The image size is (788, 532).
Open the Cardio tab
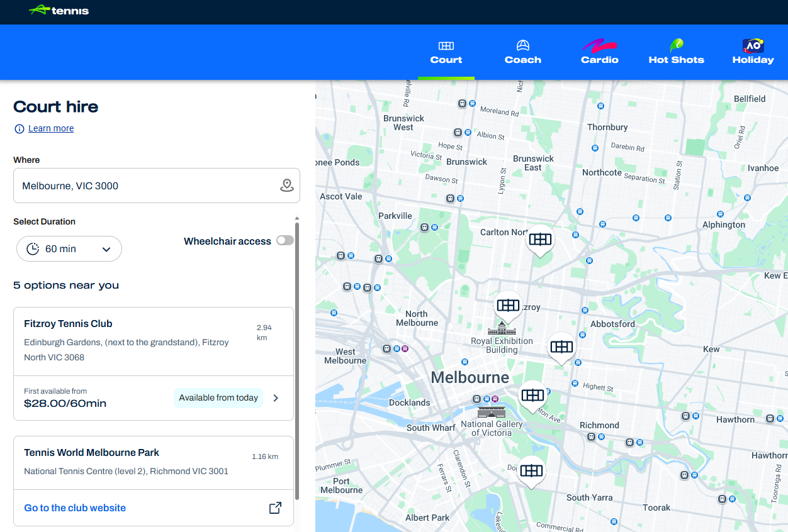click(x=599, y=52)
